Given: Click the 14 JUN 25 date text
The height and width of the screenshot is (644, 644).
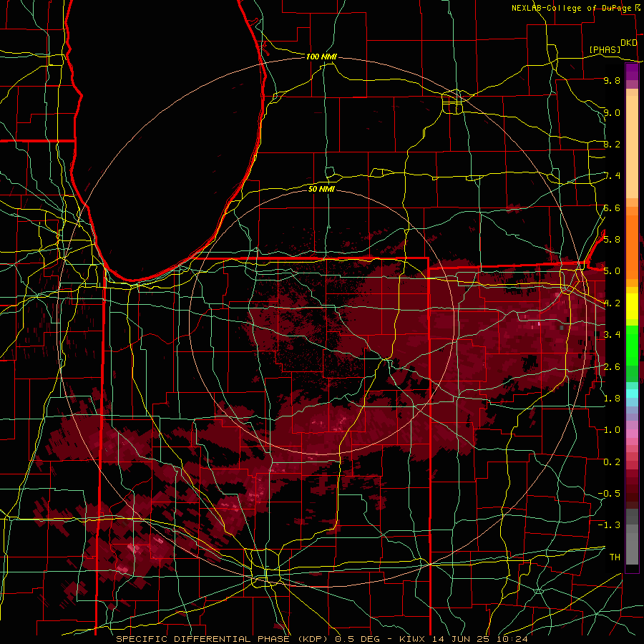Looking at the screenshot, I should coord(461,639).
